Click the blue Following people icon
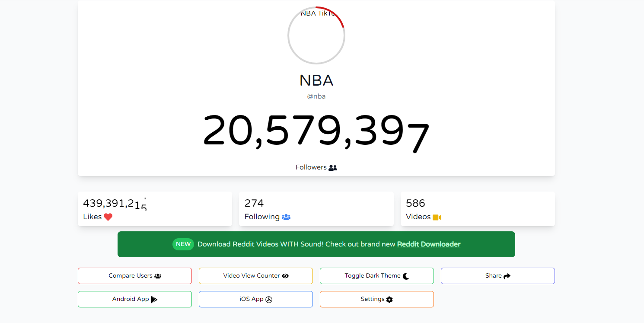This screenshot has height=323, width=644. pyautogui.click(x=286, y=217)
